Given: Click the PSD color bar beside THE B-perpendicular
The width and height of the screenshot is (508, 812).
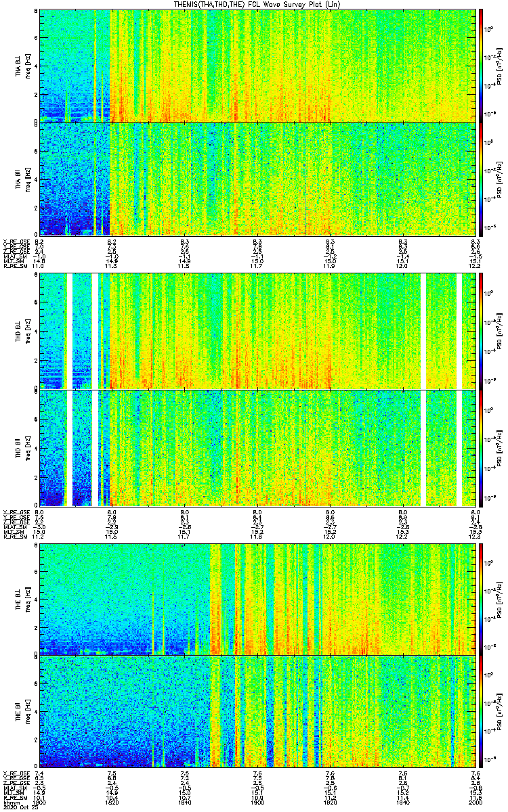Looking at the screenshot, I should [481, 599].
